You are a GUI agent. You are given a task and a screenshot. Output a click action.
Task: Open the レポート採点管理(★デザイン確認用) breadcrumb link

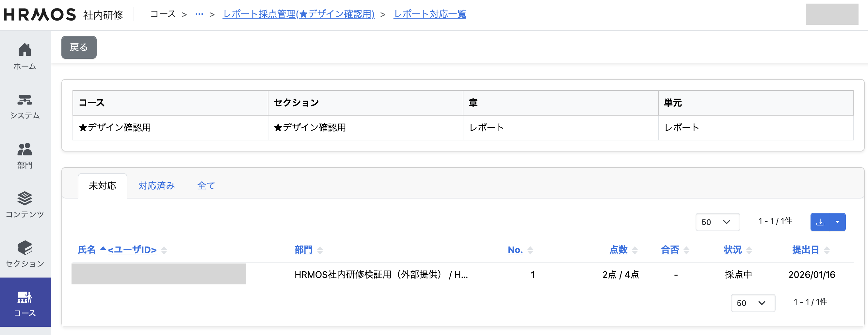[x=298, y=14]
